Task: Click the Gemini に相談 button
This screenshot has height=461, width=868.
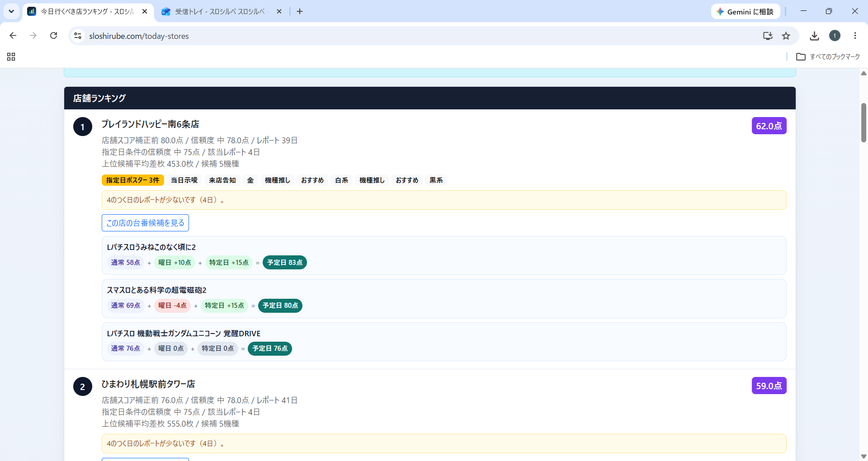Action: [745, 12]
